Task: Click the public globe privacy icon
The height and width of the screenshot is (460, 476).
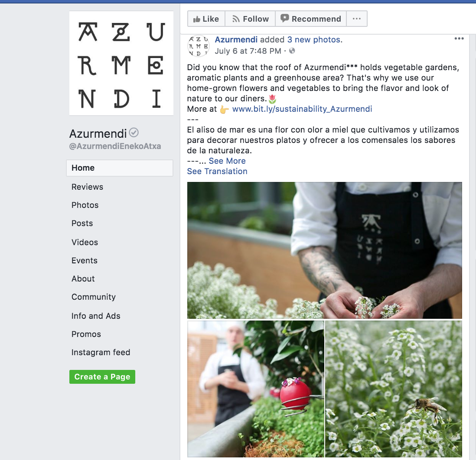Action: [292, 51]
